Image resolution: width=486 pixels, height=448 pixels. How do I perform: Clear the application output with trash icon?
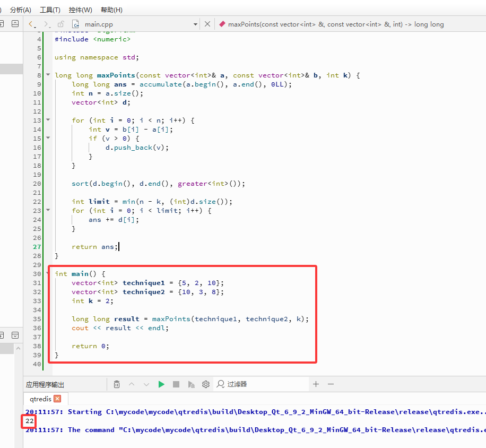point(117,384)
